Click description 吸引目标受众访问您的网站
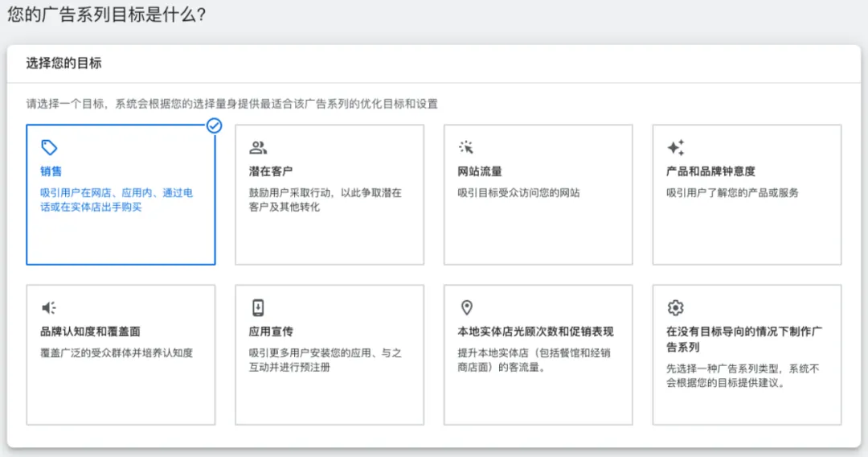The height and width of the screenshot is (457, 868). coord(518,193)
